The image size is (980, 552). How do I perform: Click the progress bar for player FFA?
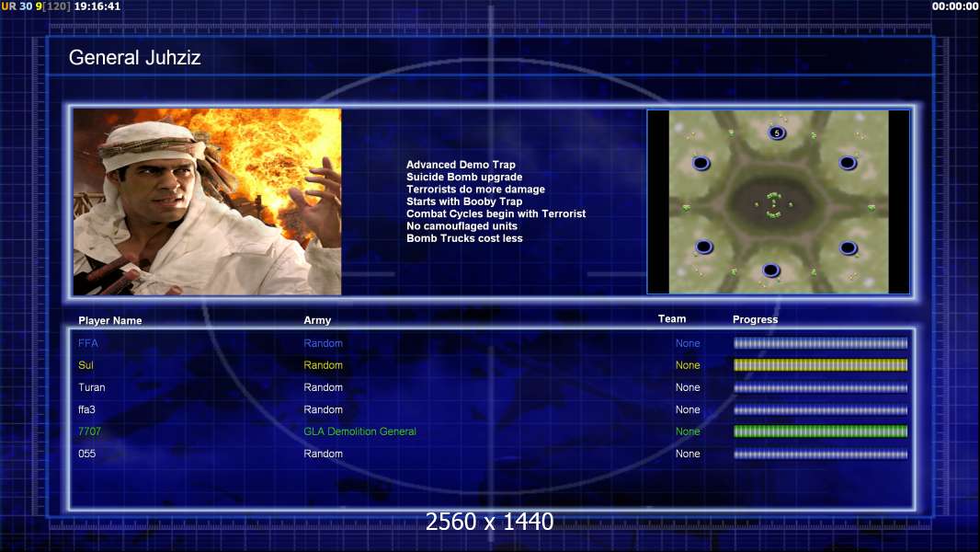(x=820, y=343)
